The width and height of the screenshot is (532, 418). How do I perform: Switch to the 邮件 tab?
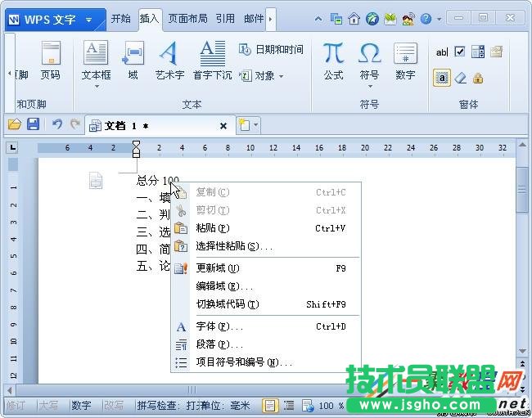[253, 19]
